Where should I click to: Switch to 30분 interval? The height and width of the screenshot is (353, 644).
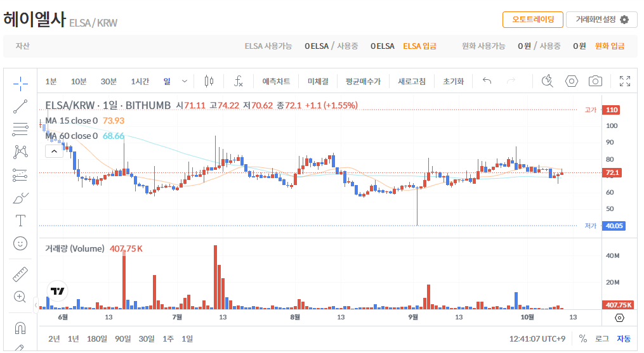(x=108, y=81)
